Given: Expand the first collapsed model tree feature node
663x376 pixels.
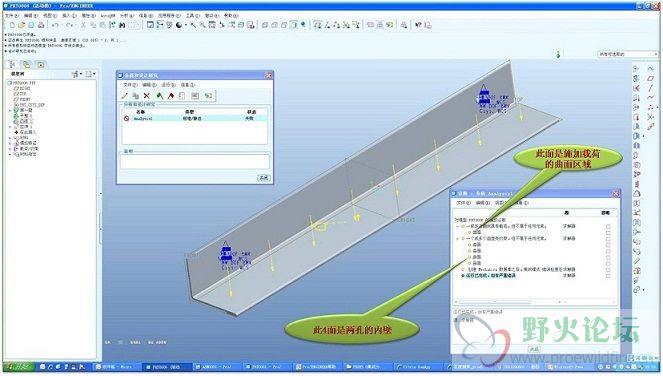Looking at the screenshot, I should pyautogui.click(x=10, y=110).
